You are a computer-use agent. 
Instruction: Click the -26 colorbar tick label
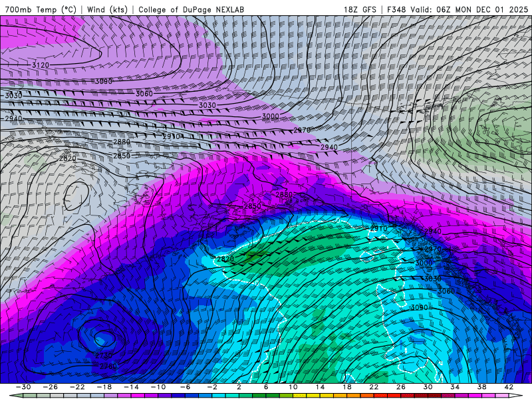tap(51, 387)
